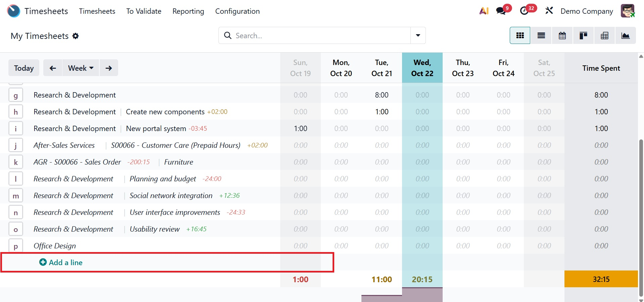Open the calendar view

coord(562,36)
